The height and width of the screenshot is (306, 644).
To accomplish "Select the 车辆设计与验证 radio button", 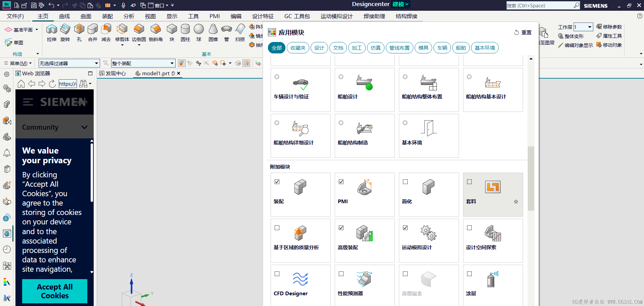I will click(x=277, y=77).
